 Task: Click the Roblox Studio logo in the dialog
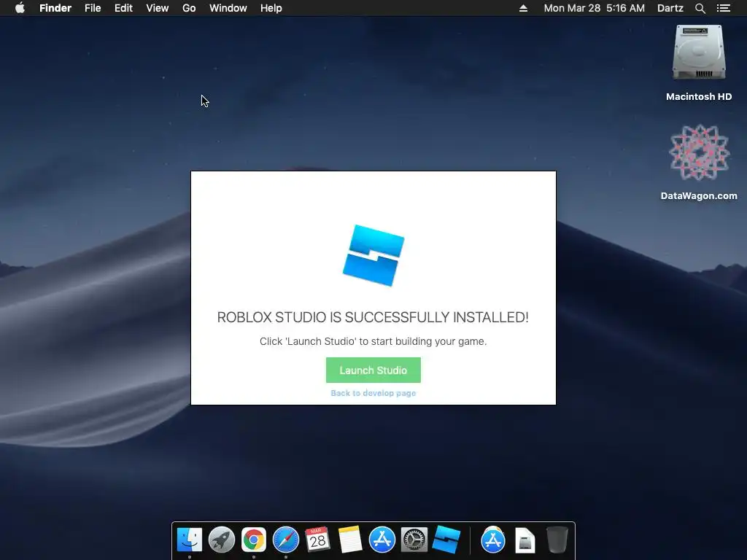pos(373,256)
